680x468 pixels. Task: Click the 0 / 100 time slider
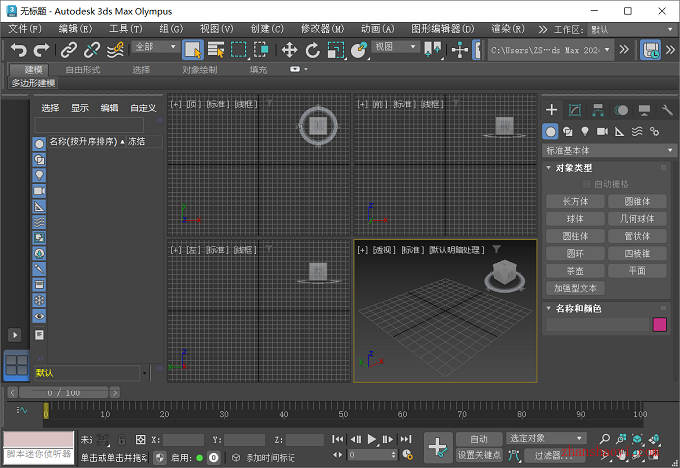64,393
